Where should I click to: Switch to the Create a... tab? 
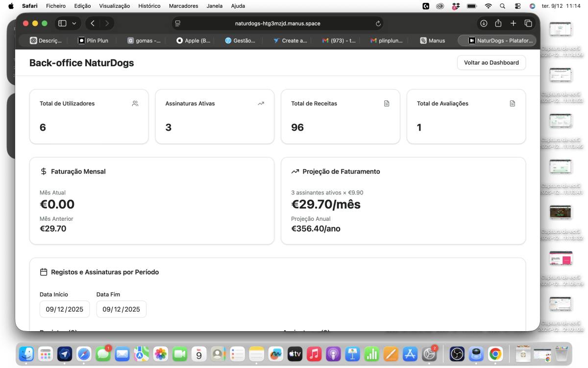[290, 41]
